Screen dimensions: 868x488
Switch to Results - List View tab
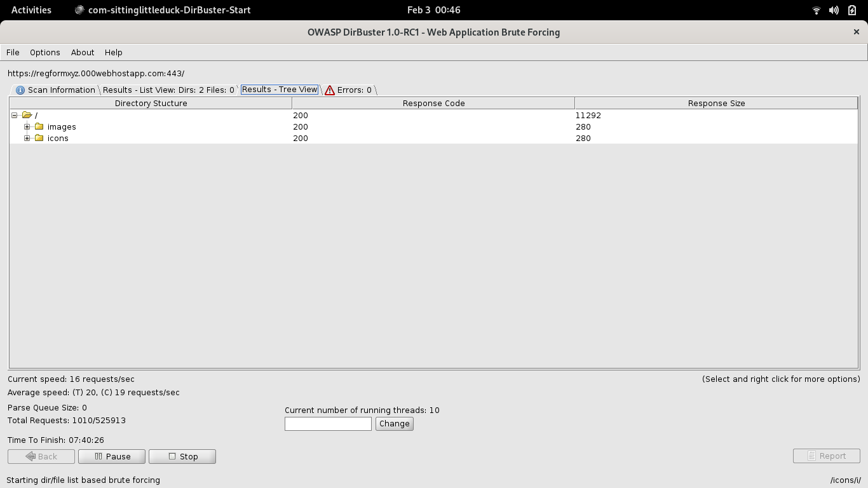168,90
